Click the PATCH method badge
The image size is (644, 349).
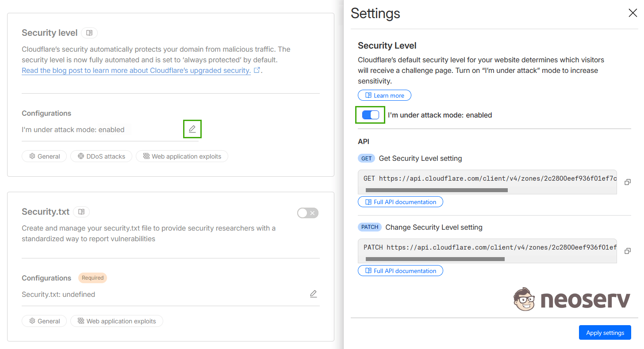click(370, 227)
